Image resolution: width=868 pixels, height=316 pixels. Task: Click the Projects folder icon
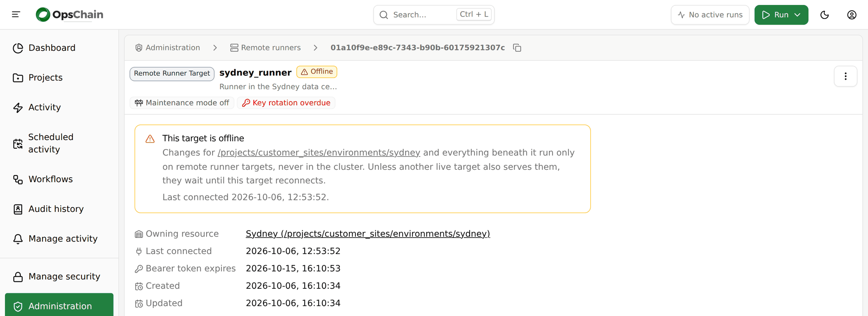(18, 78)
